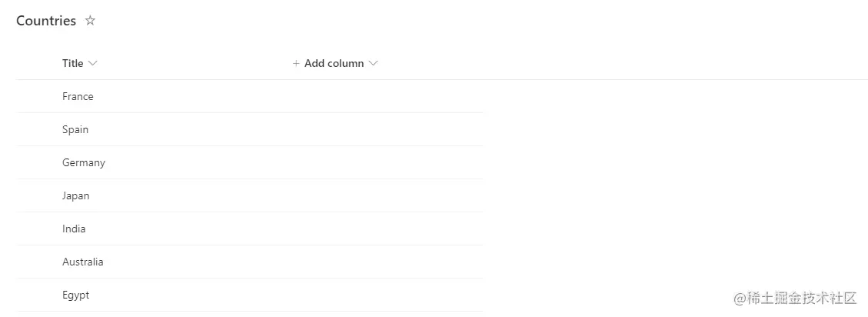The height and width of the screenshot is (317, 868).
Task: Expand the Add column chevron
Action: coord(374,63)
